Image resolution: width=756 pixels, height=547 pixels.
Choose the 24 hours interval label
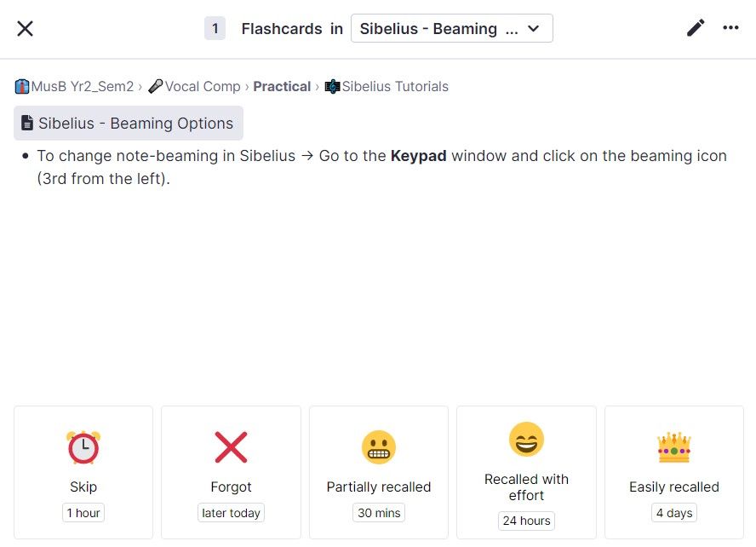pos(526,521)
